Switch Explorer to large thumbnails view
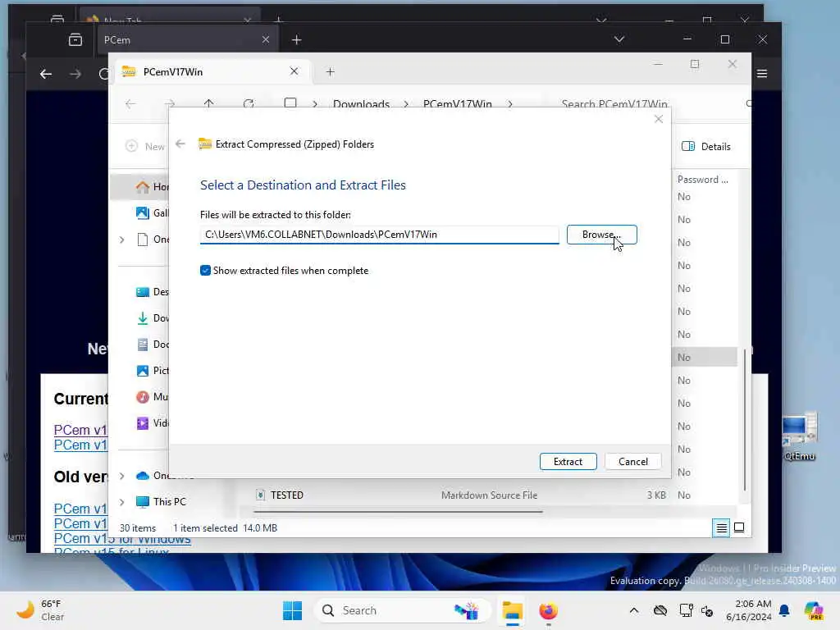Image resolution: width=840 pixels, height=630 pixels. [x=739, y=527]
